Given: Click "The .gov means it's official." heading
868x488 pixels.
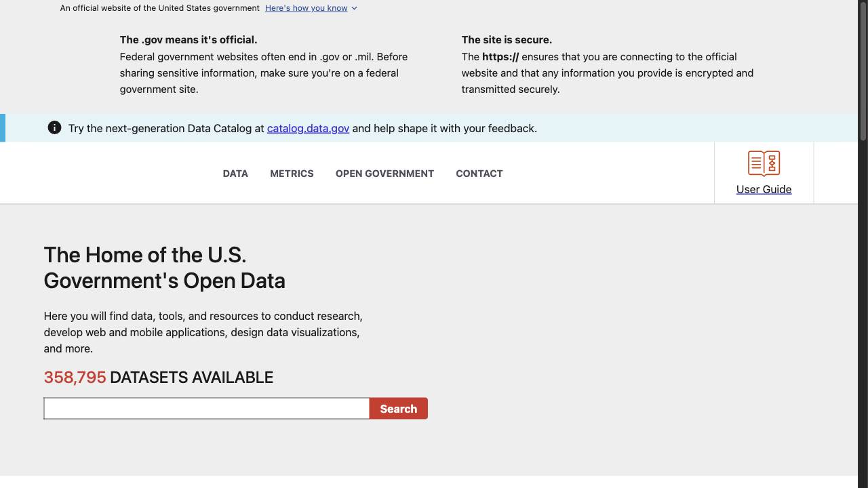Looking at the screenshot, I should pyautogui.click(x=189, y=40).
